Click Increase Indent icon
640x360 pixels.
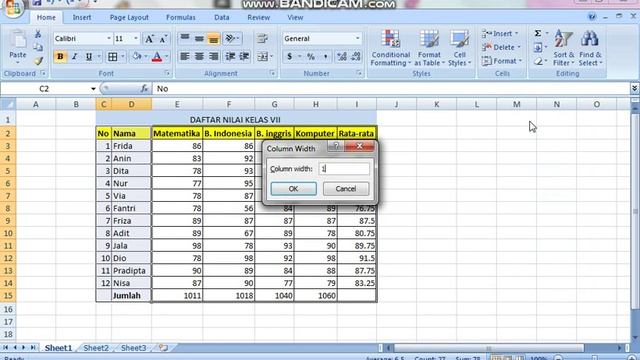(244, 56)
